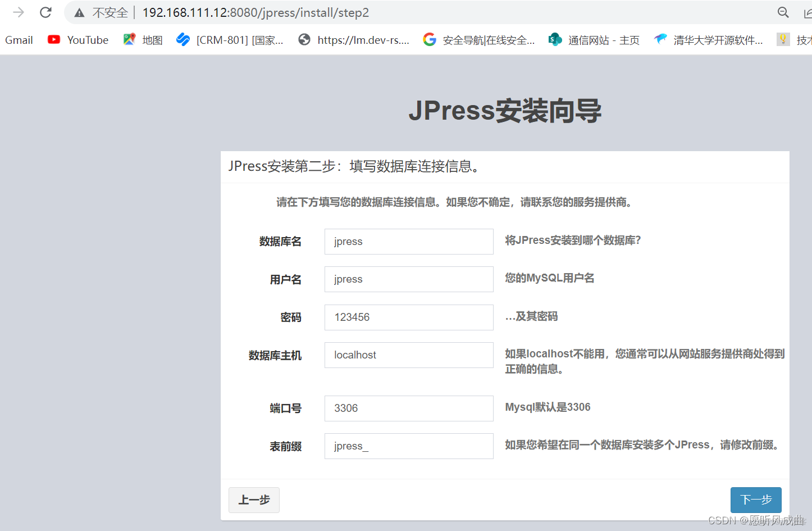Click the 密码 input field

click(409, 317)
